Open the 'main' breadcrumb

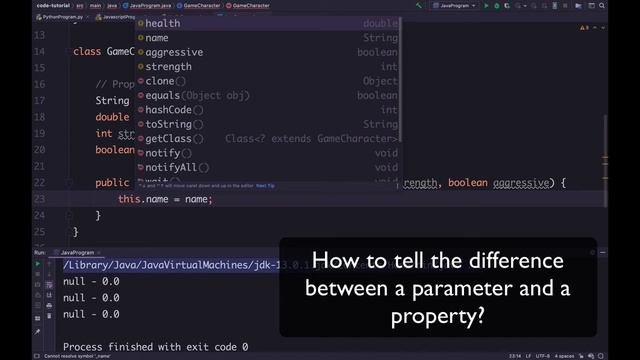95,6
